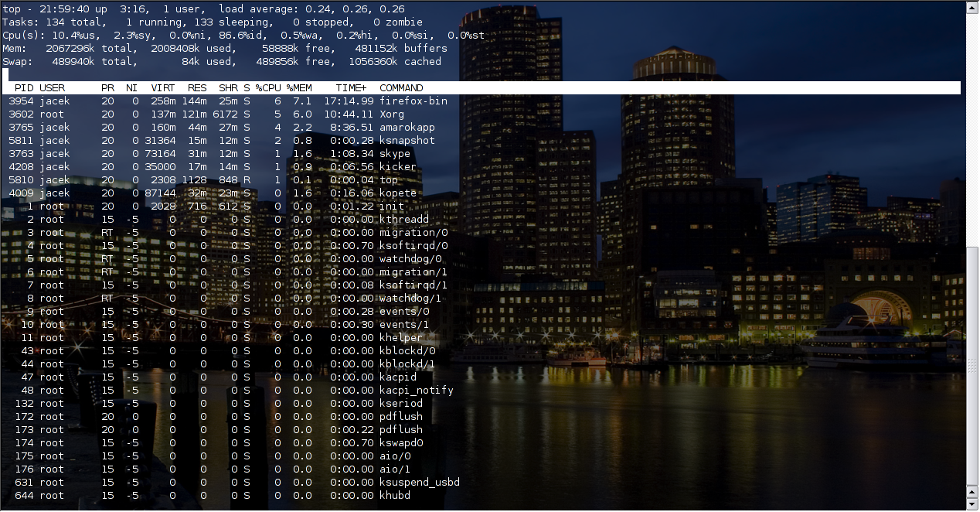Click the VIRT column header
980x512 pixels.
click(x=163, y=88)
